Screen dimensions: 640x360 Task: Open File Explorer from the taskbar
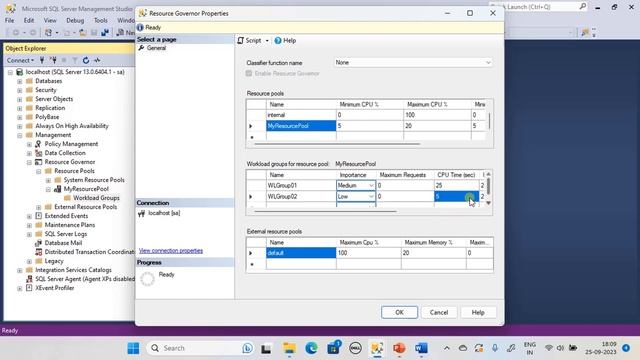point(289,348)
